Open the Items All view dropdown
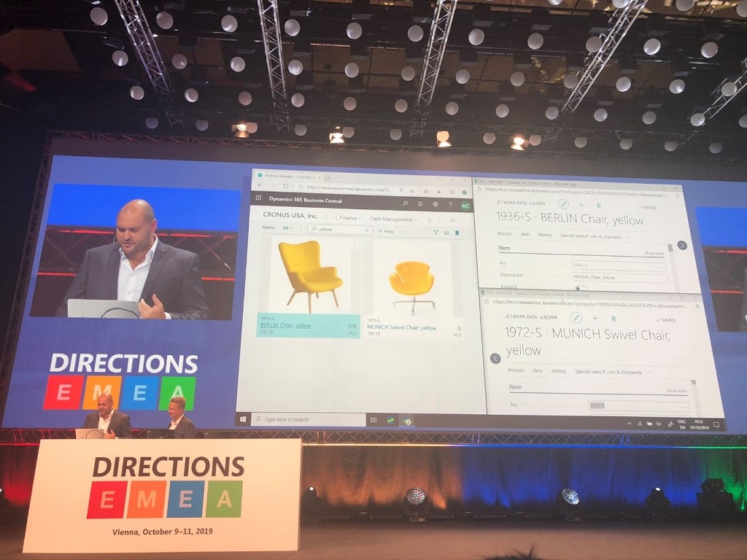 point(287,228)
